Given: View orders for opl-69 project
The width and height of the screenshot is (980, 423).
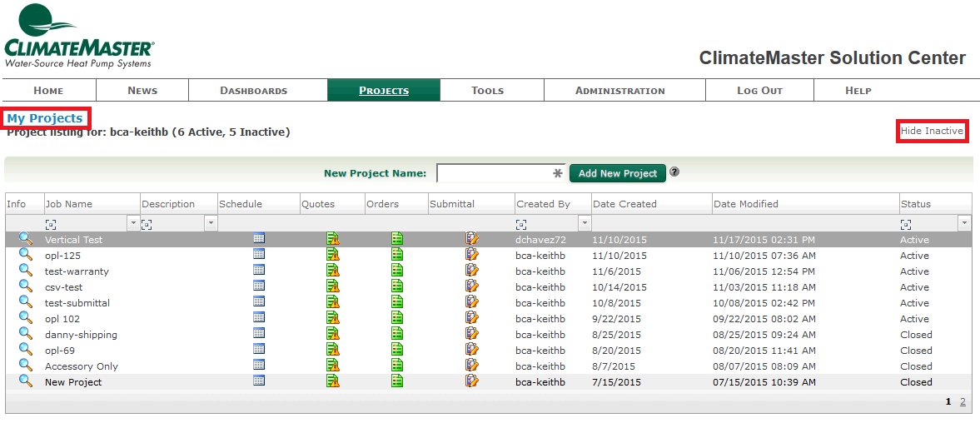Looking at the screenshot, I should (397, 350).
